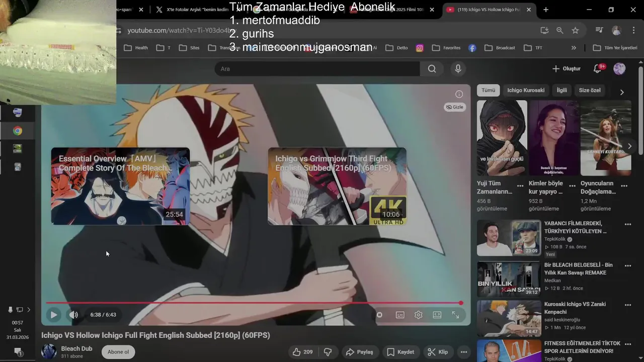Screen dimensions: 644x362
Task: Open the zoom magnifier in the address bar
Action: [559, 31]
